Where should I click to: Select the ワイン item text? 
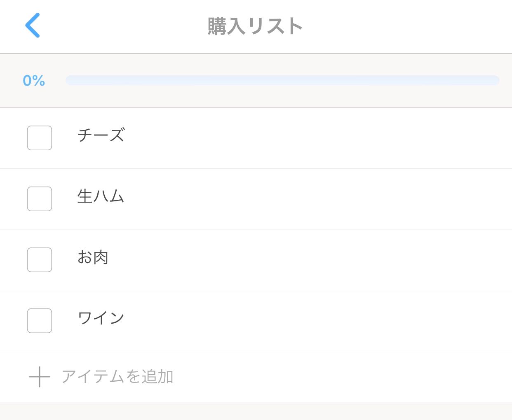click(x=101, y=317)
